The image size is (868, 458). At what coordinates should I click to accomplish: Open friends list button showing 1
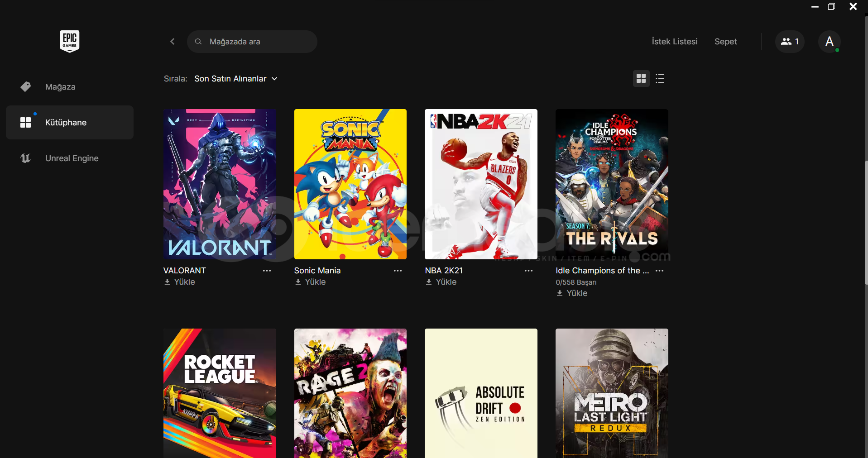tap(790, 42)
